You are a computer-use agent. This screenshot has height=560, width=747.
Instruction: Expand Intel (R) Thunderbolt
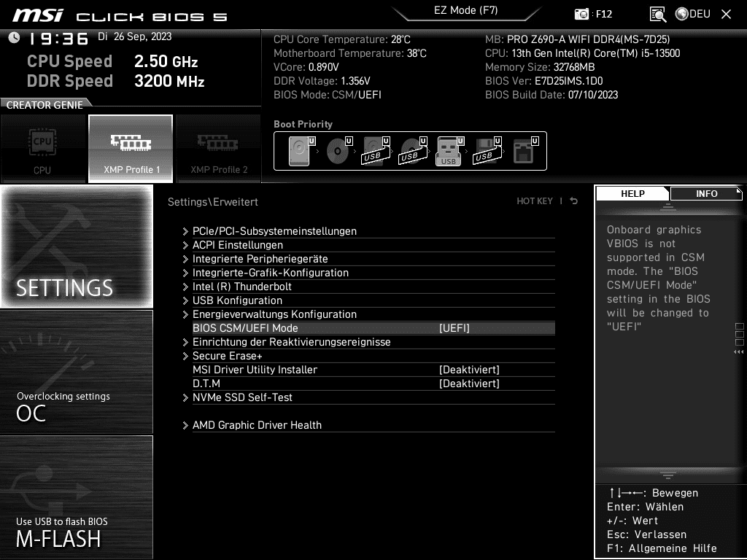pyautogui.click(x=368, y=286)
